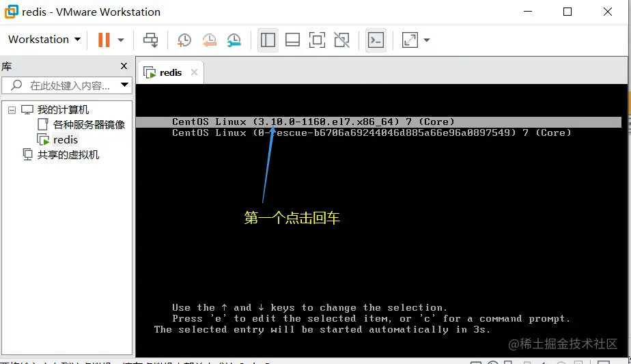Select the redis VM in the library tree
631x364 pixels.
point(65,140)
